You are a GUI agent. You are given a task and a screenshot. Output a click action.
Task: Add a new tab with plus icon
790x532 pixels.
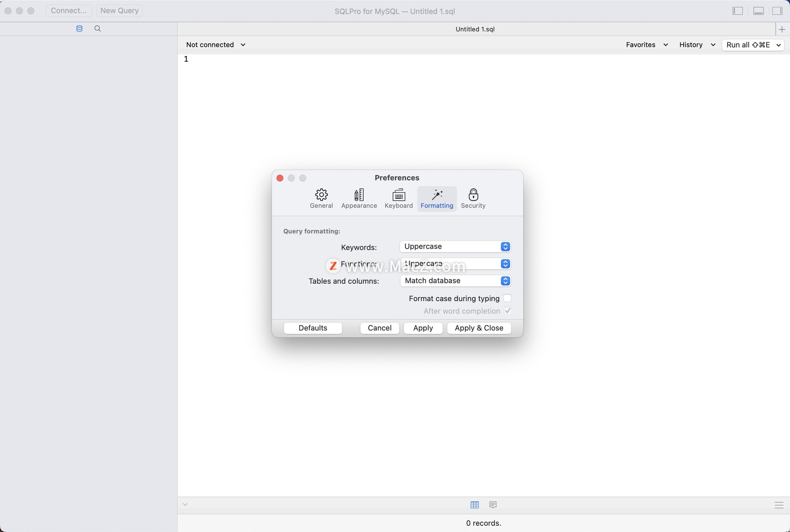782,29
